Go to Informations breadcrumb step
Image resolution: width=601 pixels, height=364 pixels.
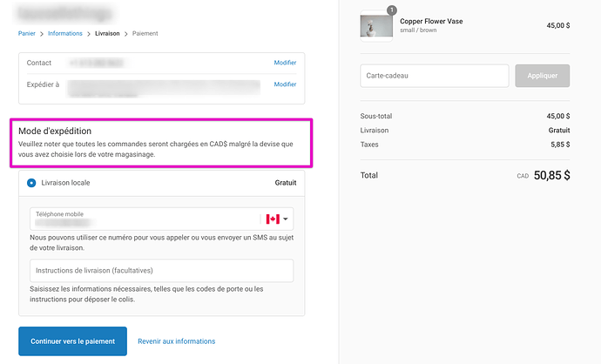point(65,33)
